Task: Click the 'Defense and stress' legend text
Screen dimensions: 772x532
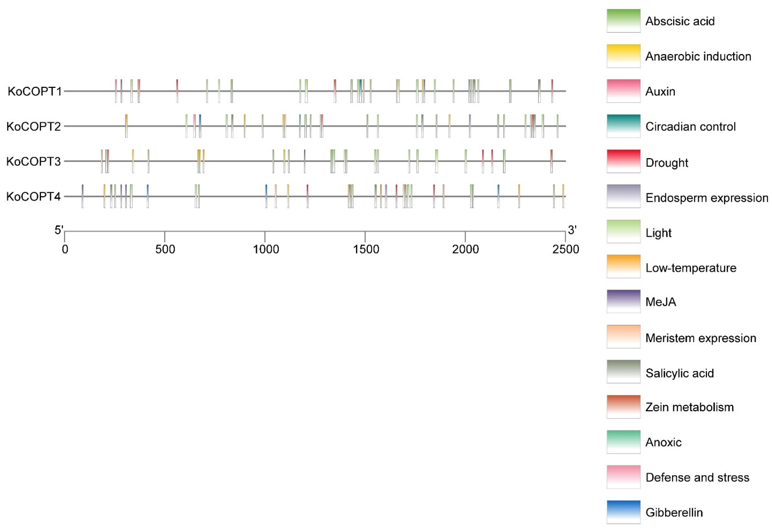Action: click(697, 477)
